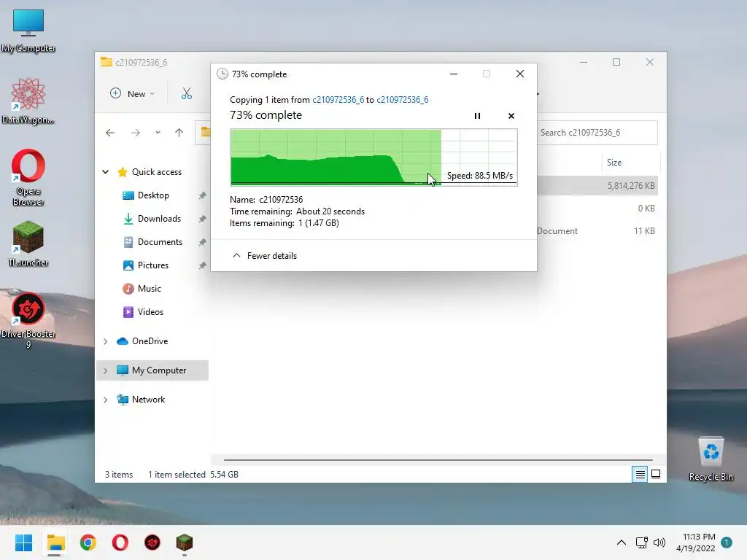Cancel the copy with the small X
The image size is (747, 560).
pyautogui.click(x=511, y=116)
